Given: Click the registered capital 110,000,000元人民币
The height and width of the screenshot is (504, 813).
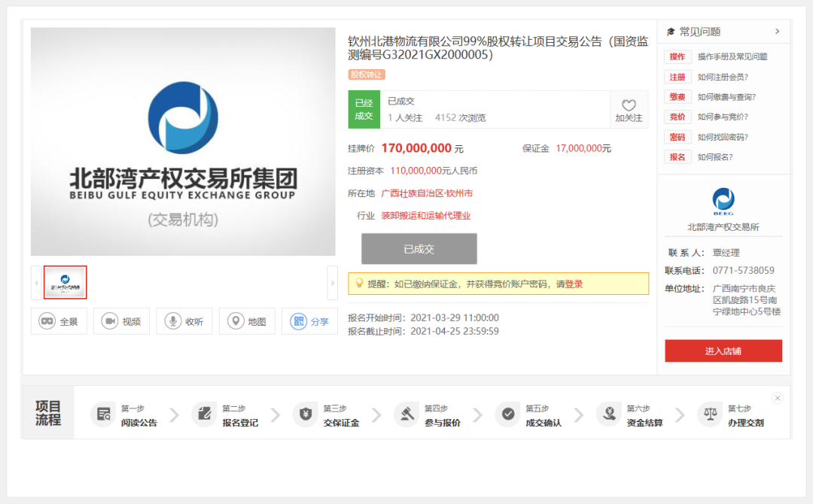Looking at the screenshot, I should 434,171.
